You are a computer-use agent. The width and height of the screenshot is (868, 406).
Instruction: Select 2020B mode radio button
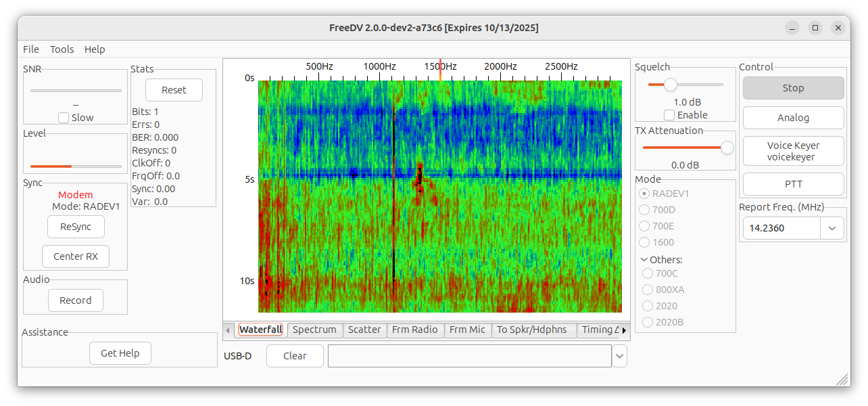click(648, 322)
